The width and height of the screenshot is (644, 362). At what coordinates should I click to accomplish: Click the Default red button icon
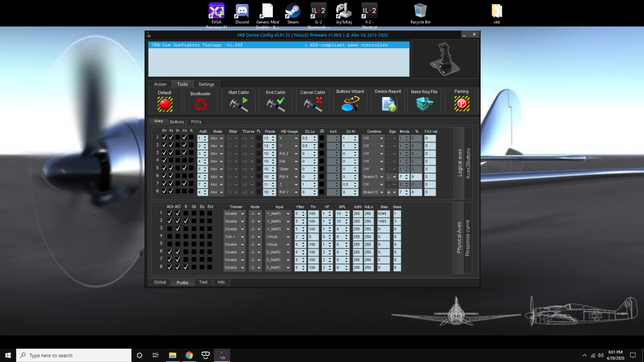165,104
